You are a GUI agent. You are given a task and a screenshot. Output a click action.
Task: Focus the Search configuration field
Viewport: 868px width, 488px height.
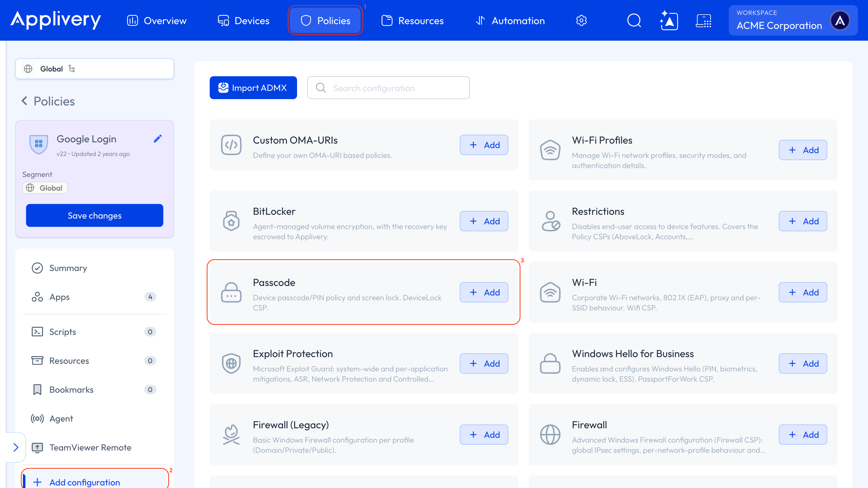tap(389, 88)
